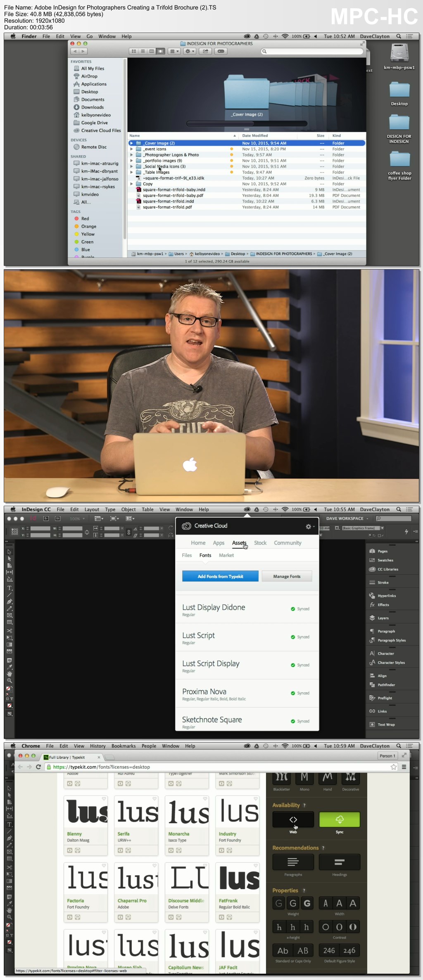Open the Preflight panel in InDesign
Viewport: 423px width, 980px height.
click(x=380, y=698)
